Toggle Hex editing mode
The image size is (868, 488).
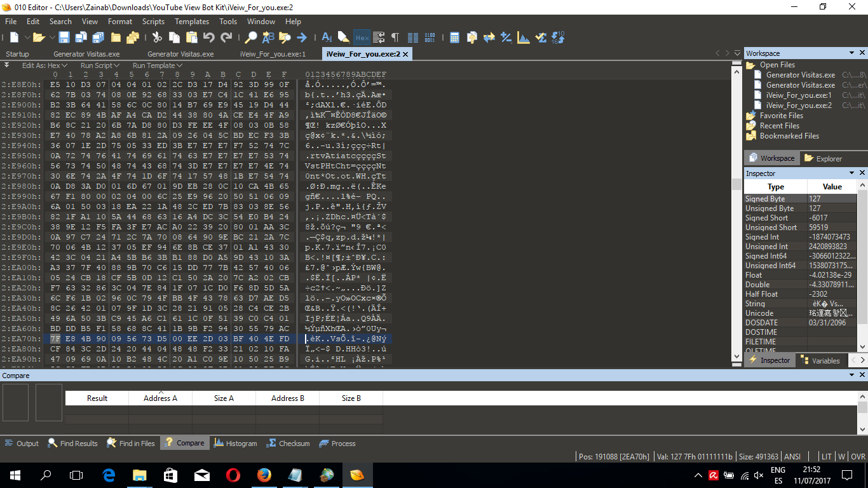(362, 37)
